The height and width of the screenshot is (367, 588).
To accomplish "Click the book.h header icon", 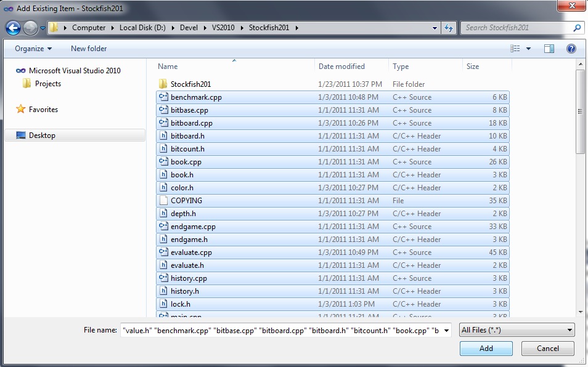I will pos(163,174).
